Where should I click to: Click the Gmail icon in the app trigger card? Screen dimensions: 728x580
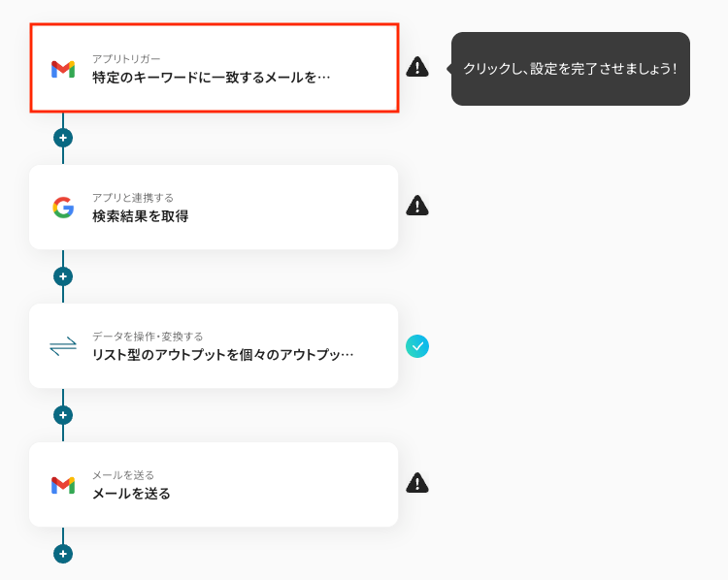[x=63, y=69]
